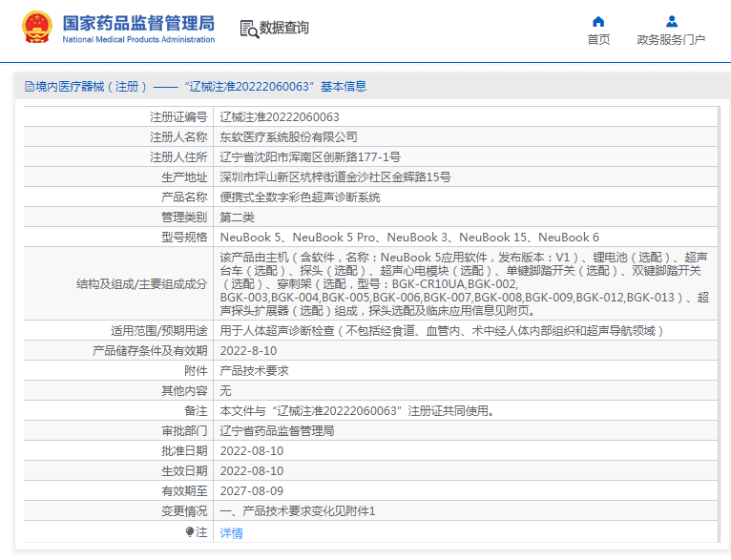
Task: Click the 产品名称 row label
Action: [x=184, y=197]
